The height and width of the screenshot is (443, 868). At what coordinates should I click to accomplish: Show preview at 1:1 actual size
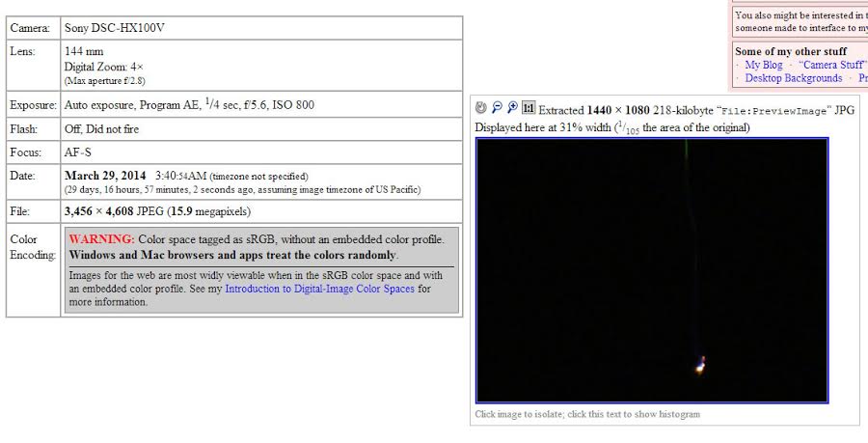coord(529,108)
